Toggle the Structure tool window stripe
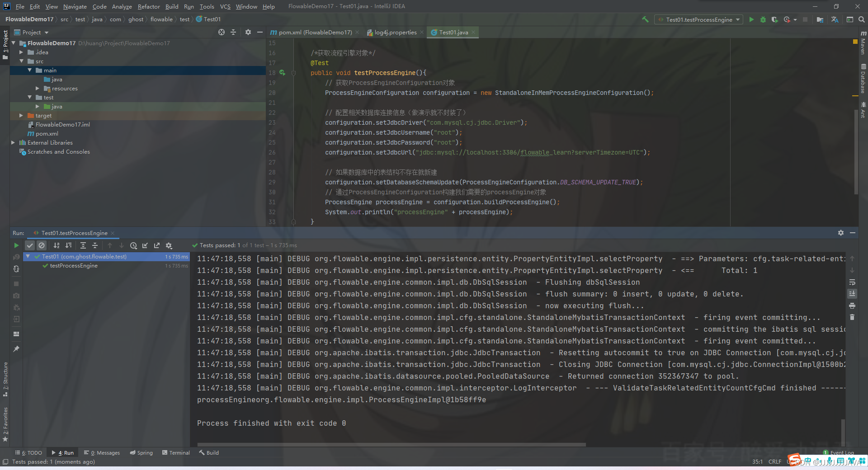Image resolution: width=868 pixels, height=470 pixels. [5, 380]
